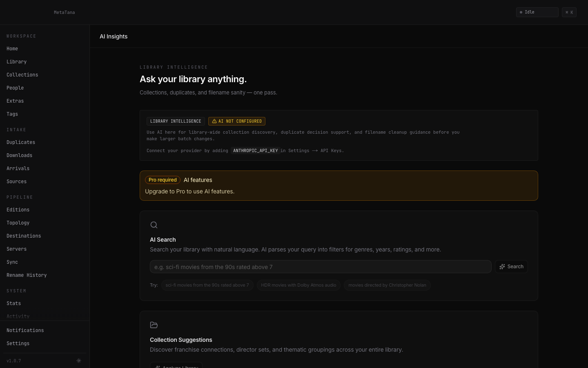Open Tags in the sidebar
588x368 pixels.
(x=12, y=114)
